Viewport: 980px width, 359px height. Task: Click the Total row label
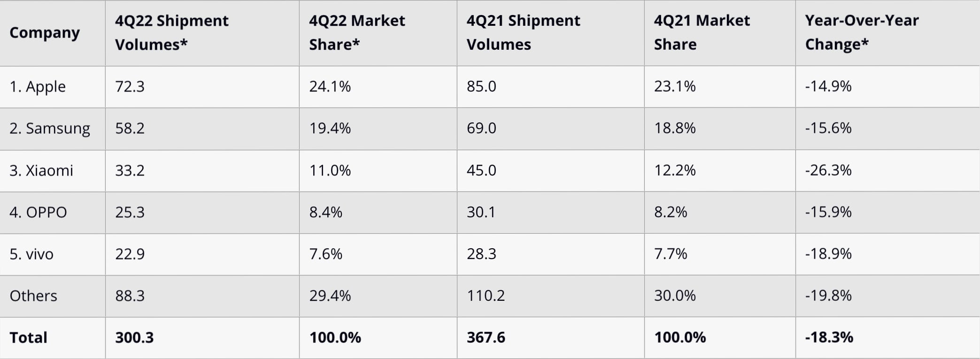point(28,337)
